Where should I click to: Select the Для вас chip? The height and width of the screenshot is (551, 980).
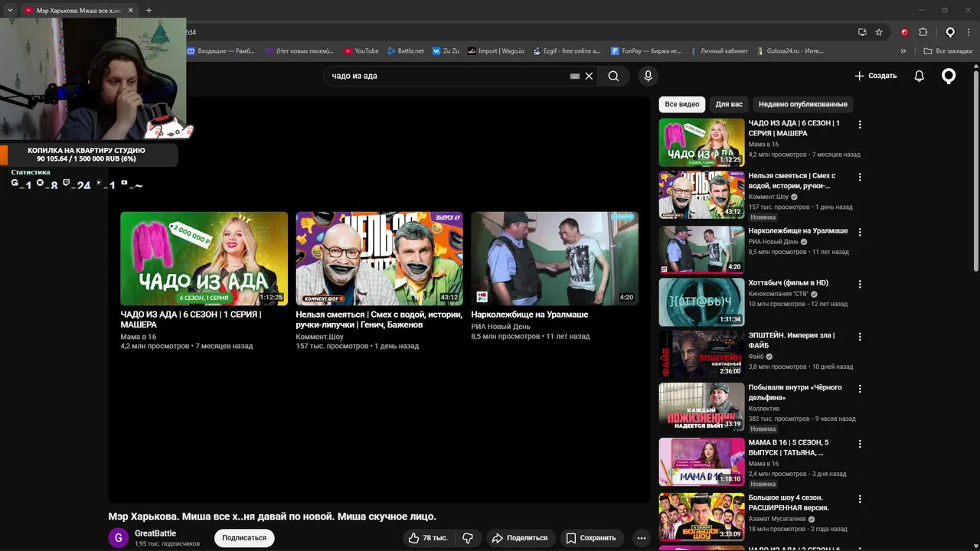[x=729, y=104]
